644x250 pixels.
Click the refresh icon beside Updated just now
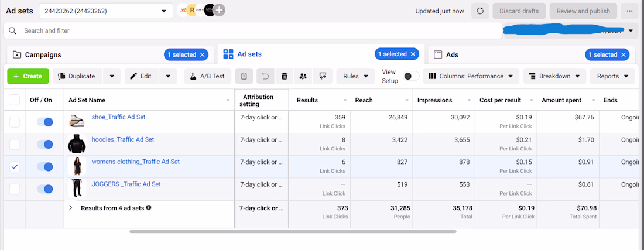click(479, 11)
